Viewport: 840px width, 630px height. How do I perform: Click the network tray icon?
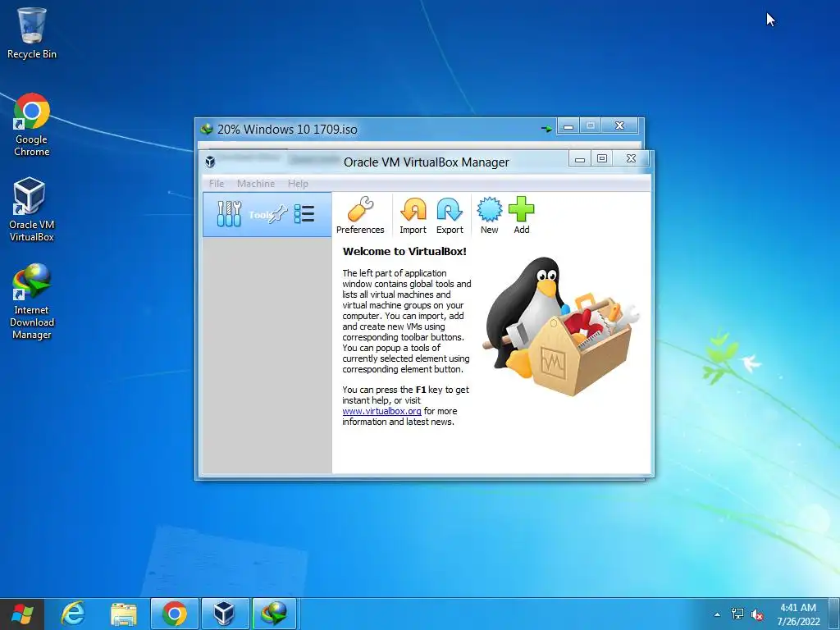tap(737, 614)
